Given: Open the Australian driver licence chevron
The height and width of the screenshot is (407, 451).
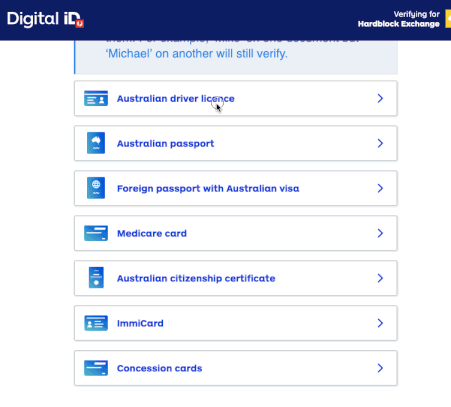Looking at the screenshot, I should point(380,98).
